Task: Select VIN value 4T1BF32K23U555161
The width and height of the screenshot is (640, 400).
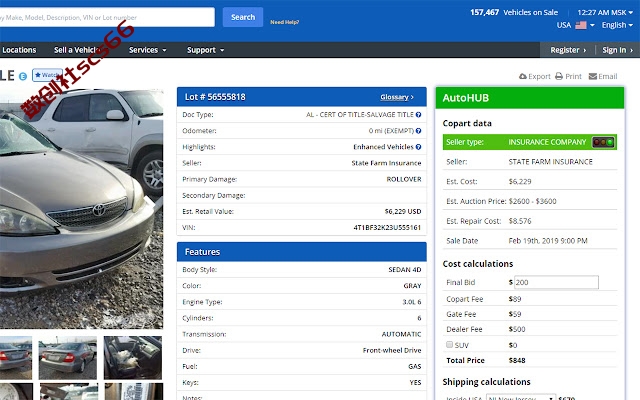Action: pyautogui.click(x=387, y=228)
